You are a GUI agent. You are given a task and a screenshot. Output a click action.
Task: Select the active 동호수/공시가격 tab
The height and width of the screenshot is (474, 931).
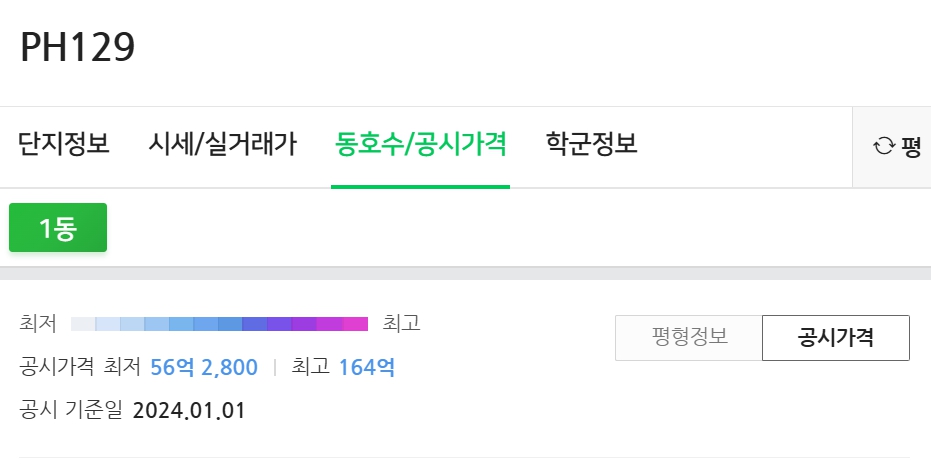420,144
